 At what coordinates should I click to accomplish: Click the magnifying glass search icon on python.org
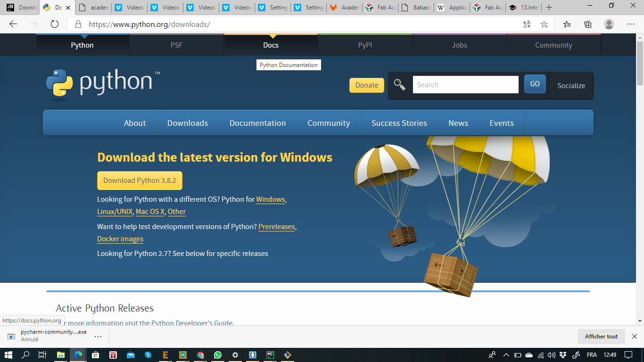point(400,85)
